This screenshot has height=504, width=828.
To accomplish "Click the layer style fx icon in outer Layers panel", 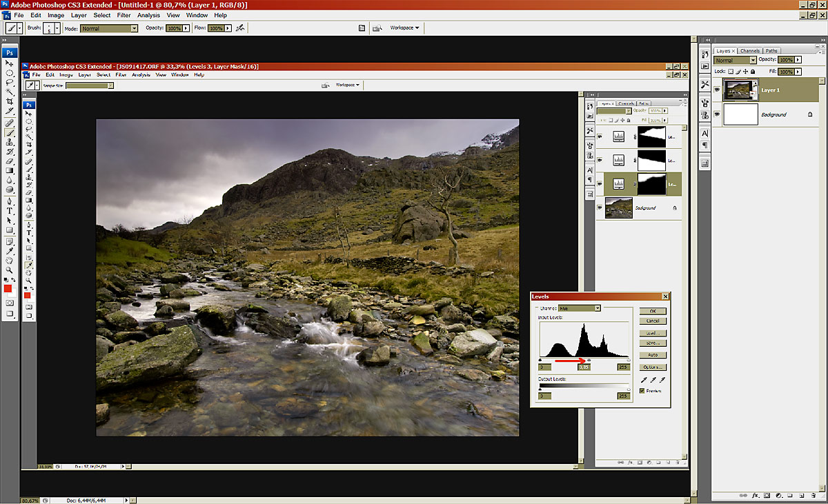I will click(x=756, y=496).
